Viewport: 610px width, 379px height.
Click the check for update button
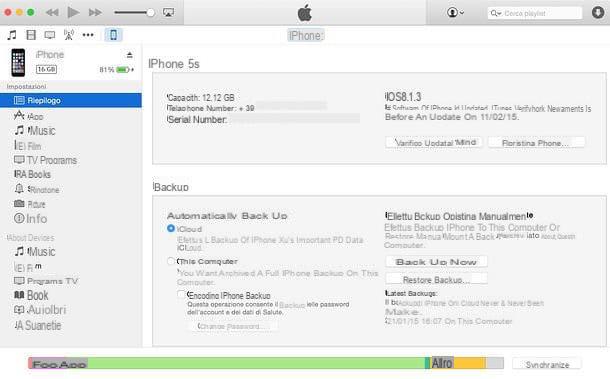click(x=434, y=143)
